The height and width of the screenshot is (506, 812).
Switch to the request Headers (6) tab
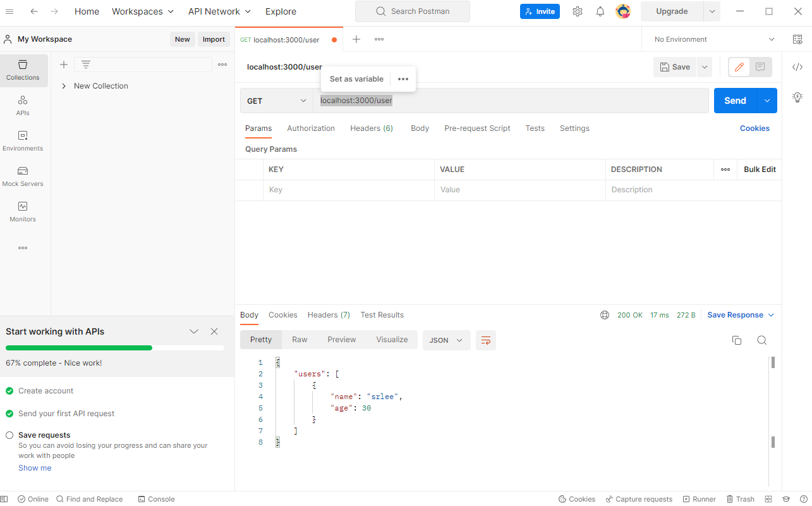pyautogui.click(x=372, y=128)
